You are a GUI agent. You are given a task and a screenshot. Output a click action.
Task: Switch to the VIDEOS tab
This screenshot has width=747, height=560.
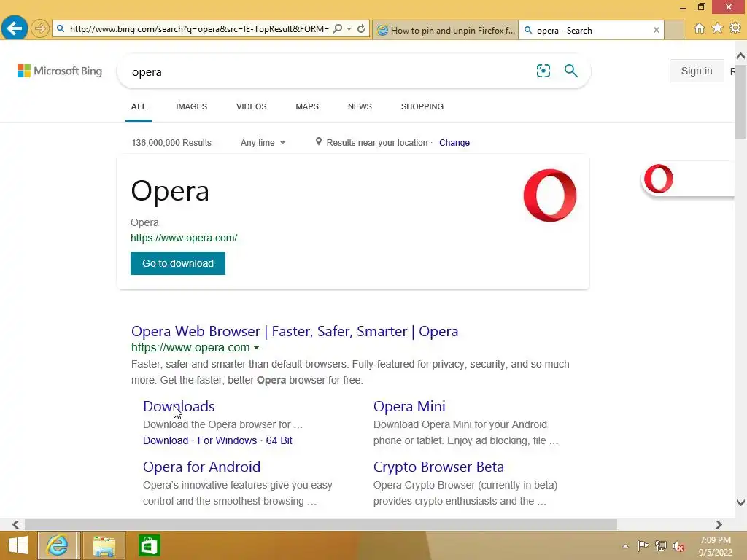252,106
